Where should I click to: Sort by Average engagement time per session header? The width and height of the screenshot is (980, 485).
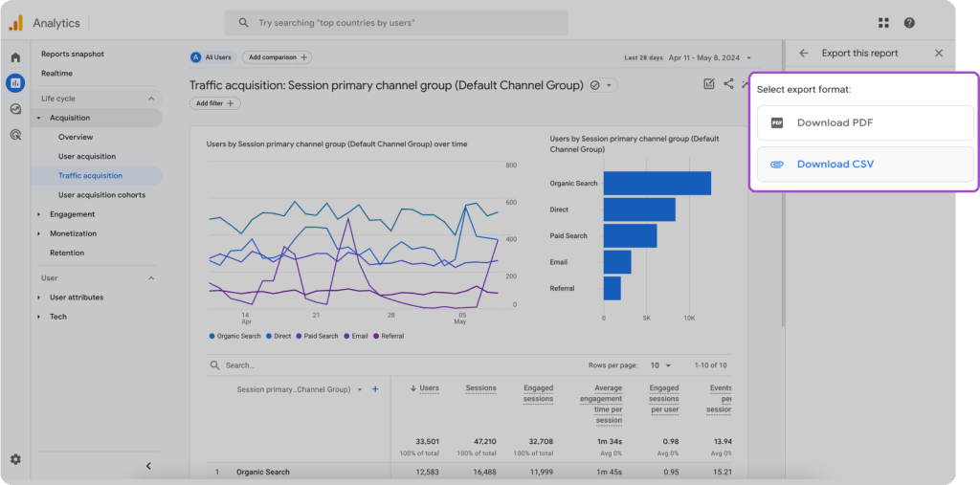601,404
